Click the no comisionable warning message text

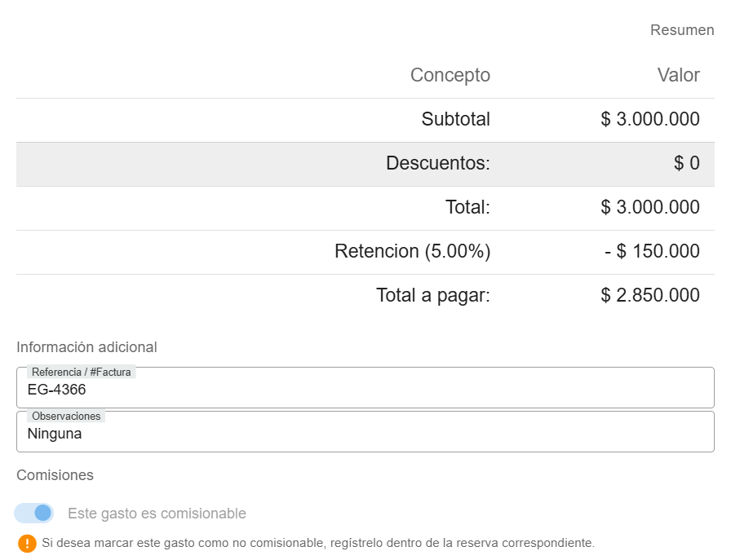(x=318, y=543)
